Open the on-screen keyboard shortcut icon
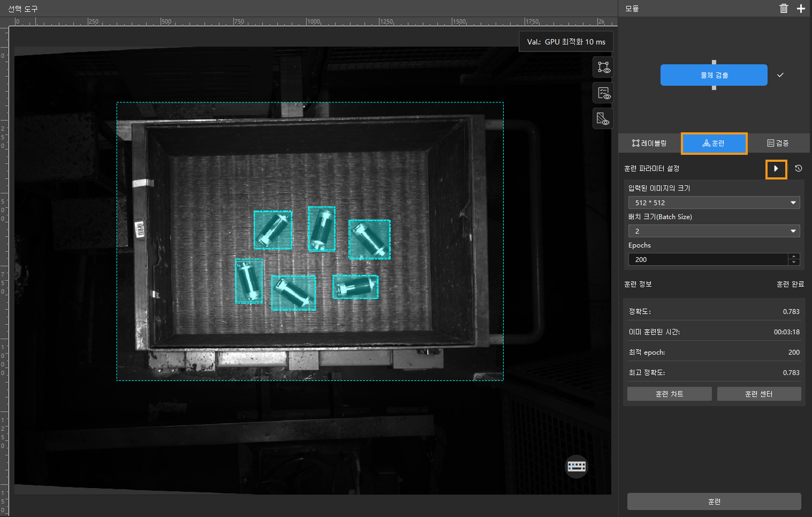The width and height of the screenshot is (812, 517). [x=576, y=466]
